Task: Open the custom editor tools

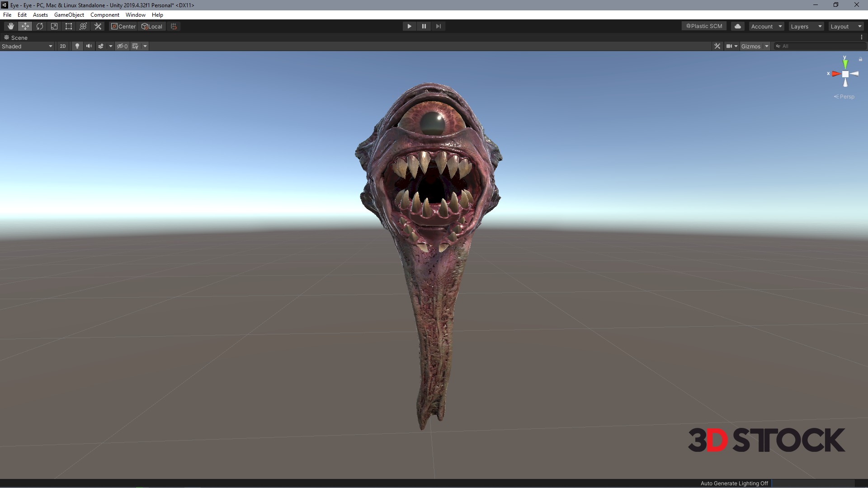Action: click(x=98, y=26)
